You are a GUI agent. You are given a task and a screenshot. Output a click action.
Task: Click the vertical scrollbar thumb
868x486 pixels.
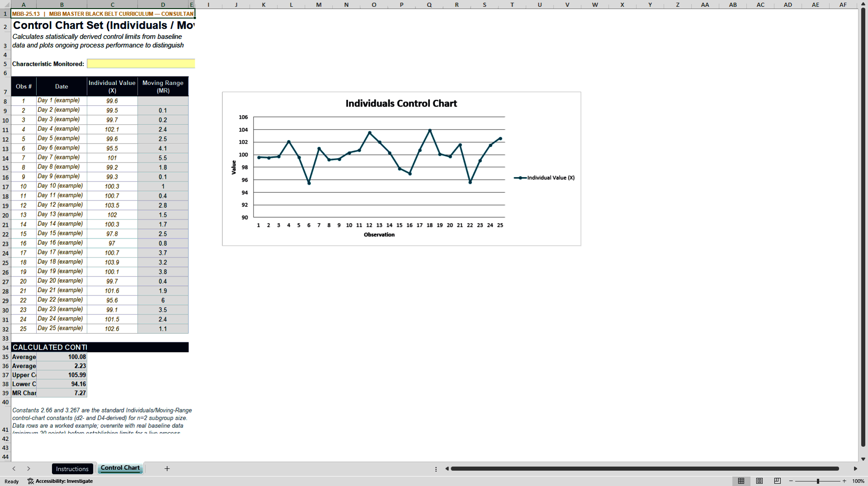863,228
